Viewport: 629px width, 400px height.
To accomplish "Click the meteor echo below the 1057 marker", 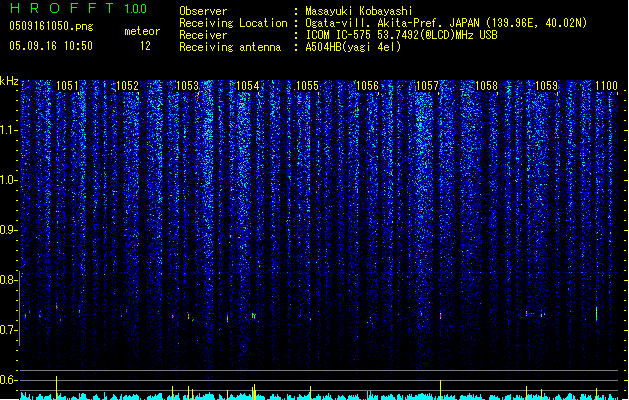I will pos(440,316).
